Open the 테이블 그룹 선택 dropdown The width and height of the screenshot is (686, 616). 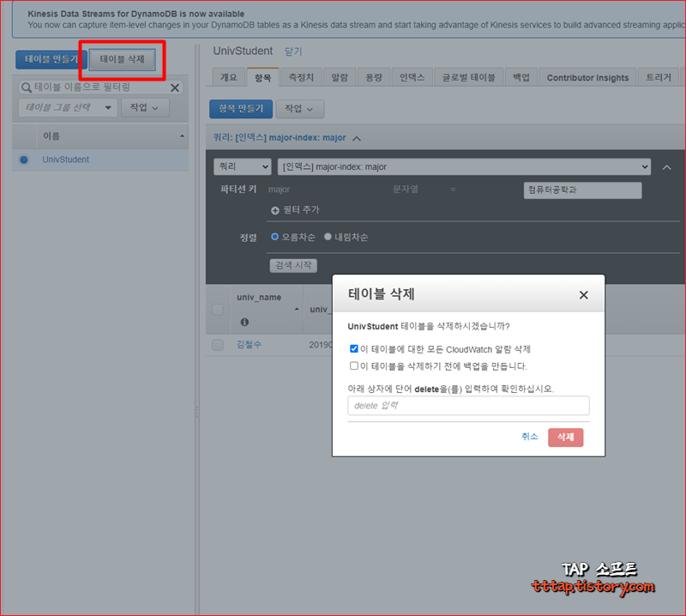pyautogui.click(x=68, y=108)
